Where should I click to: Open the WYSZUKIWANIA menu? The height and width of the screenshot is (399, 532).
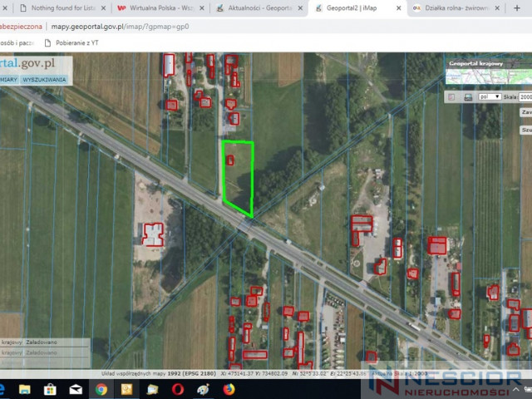click(44, 80)
